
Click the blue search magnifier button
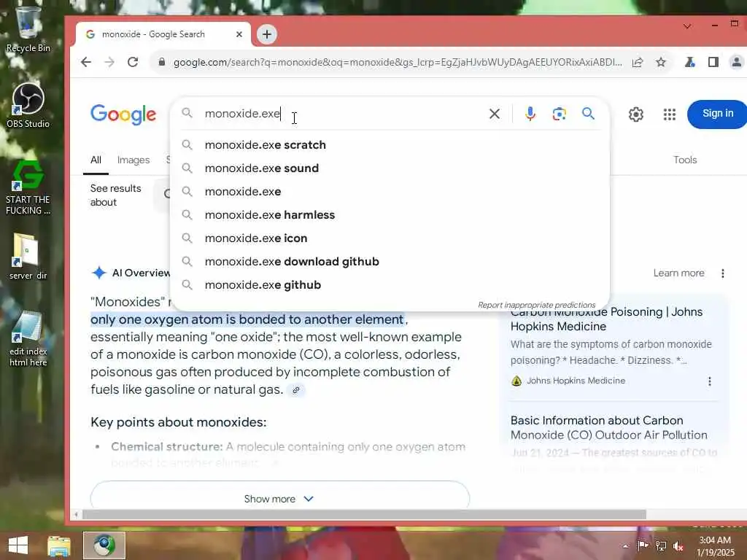(x=589, y=113)
